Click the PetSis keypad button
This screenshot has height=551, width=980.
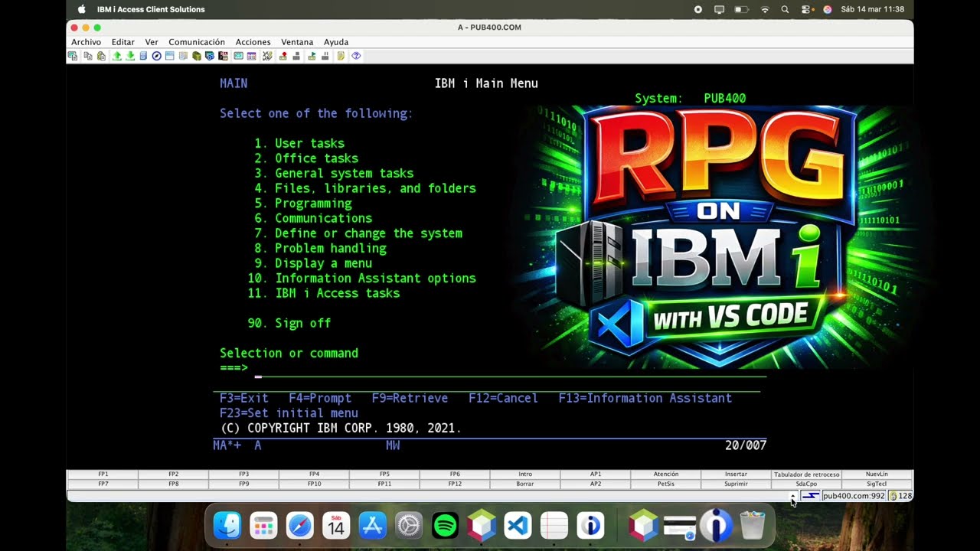pyautogui.click(x=666, y=484)
